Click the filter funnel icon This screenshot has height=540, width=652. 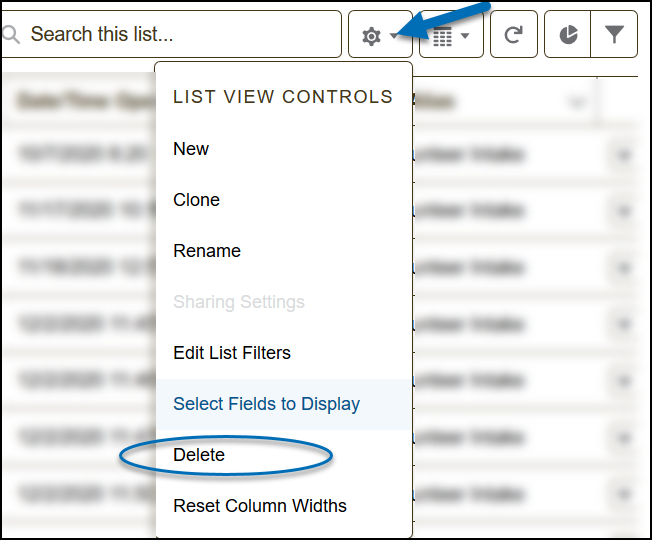coord(615,35)
